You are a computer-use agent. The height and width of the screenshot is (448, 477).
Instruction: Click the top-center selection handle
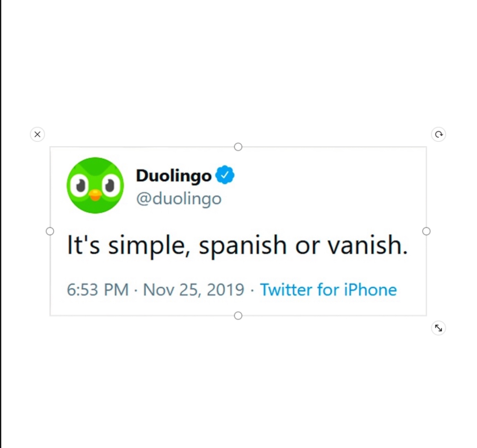pos(238,147)
